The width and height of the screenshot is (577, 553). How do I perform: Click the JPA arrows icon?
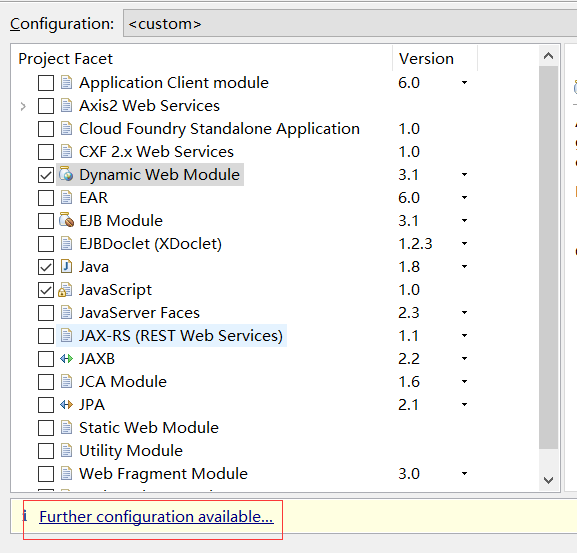pyautogui.click(x=66, y=404)
